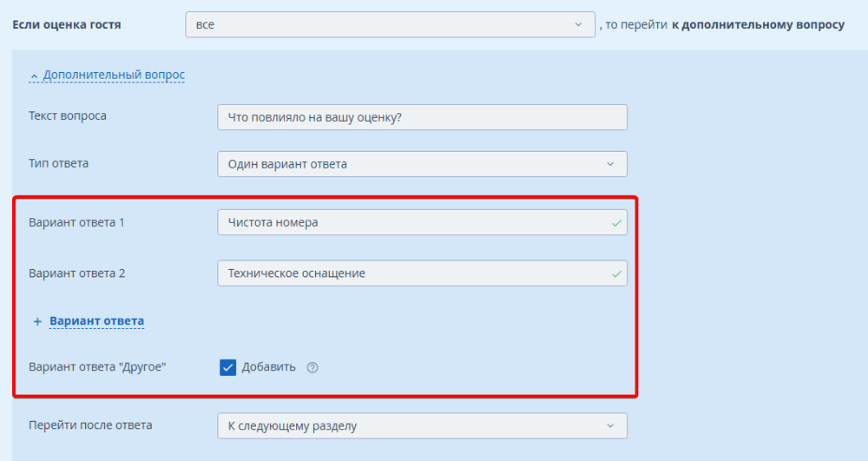Uncheck the Добавить checkbox for the Другое option
This screenshot has height=461, width=868.
(x=228, y=367)
